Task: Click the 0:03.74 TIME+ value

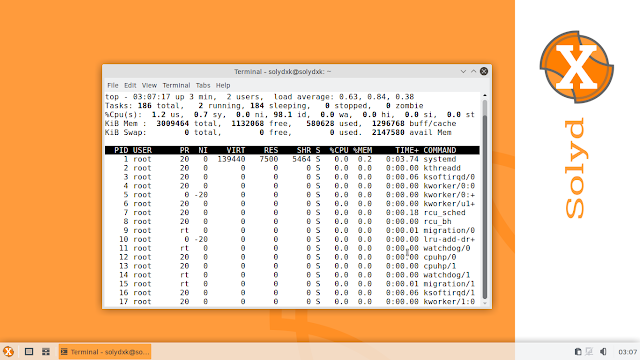Action: (x=402, y=159)
